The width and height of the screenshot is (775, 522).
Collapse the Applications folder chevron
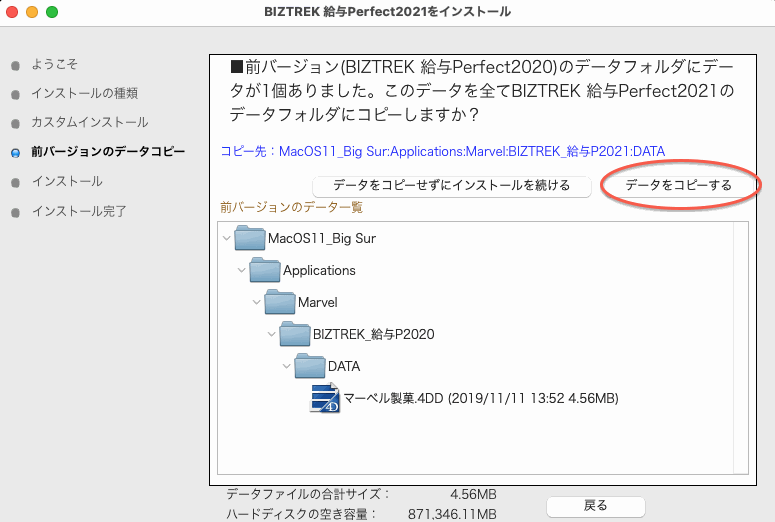[241, 271]
